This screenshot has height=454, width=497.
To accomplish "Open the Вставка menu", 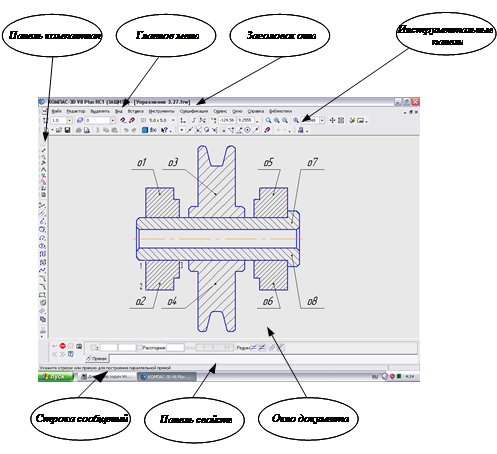I will tap(136, 111).
